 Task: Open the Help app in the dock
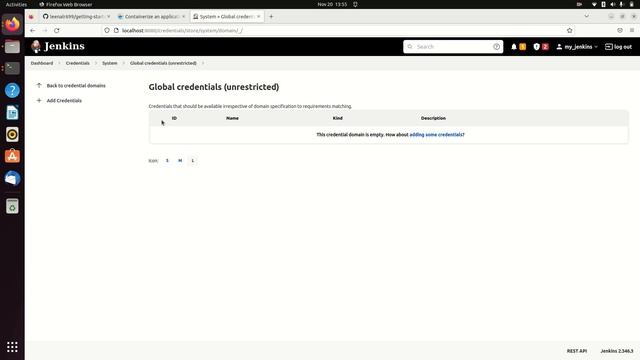pyautogui.click(x=12, y=90)
